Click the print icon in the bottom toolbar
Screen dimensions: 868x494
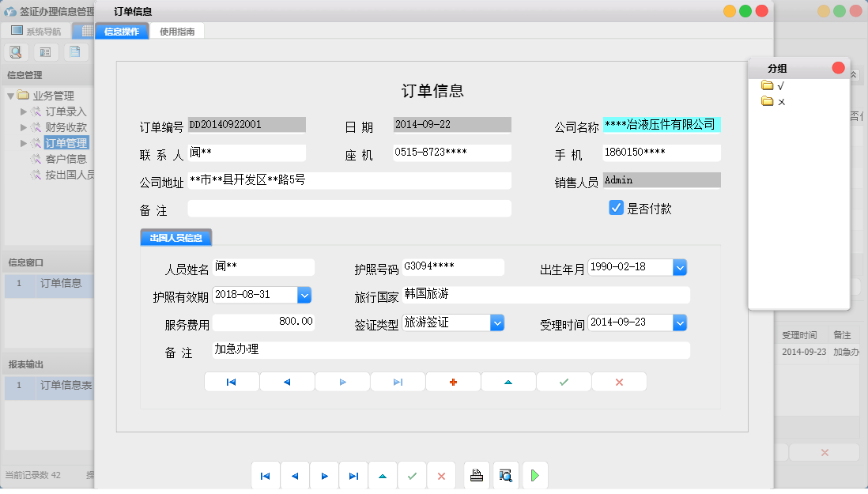coord(477,475)
